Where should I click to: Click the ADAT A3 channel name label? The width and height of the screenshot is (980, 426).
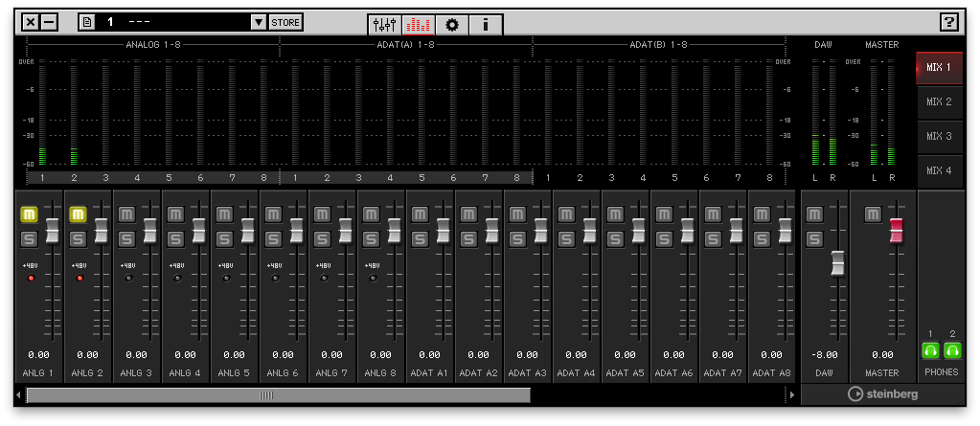pos(527,373)
